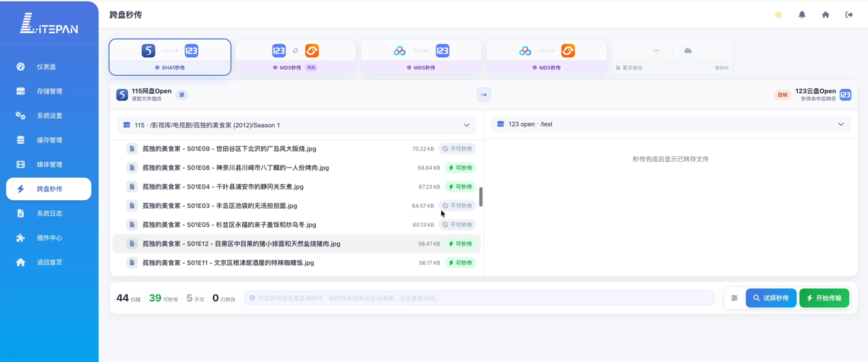Click file icon of S01E11 row
Viewport: 868px width, 362px height.
[132, 263]
